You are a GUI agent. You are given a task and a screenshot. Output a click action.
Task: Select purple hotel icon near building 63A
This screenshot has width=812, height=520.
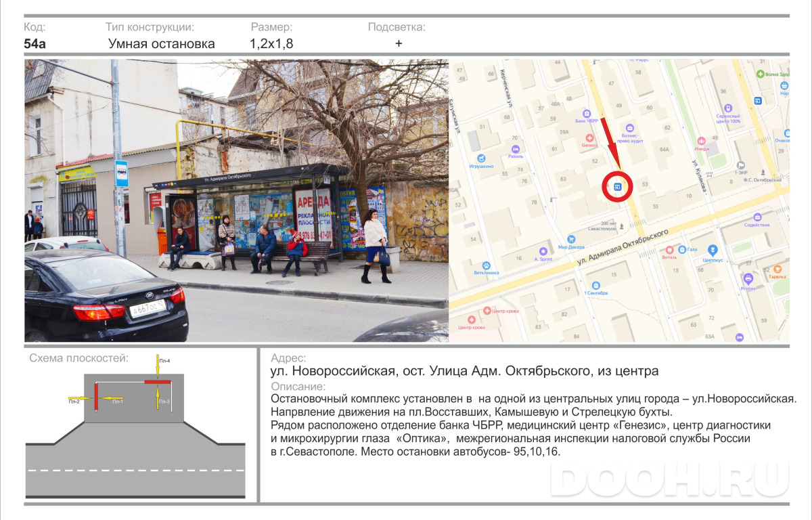coord(740,337)
